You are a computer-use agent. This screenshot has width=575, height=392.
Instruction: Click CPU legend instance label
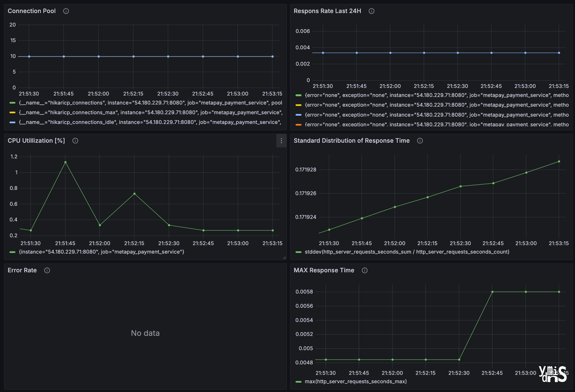(102, 252)
